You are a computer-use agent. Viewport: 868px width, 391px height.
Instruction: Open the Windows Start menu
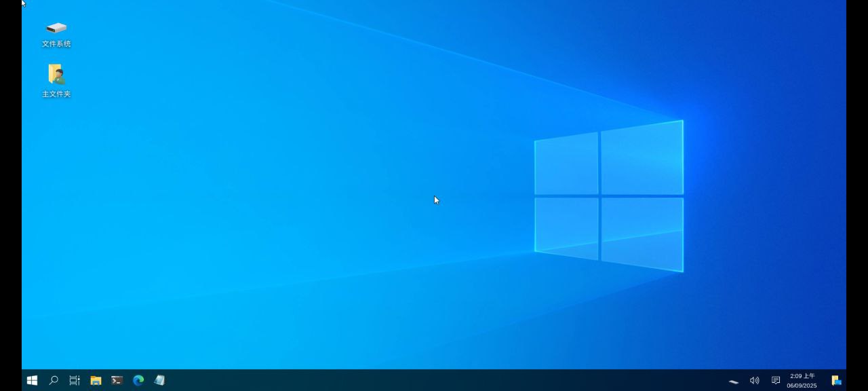(x=32, y=380)
